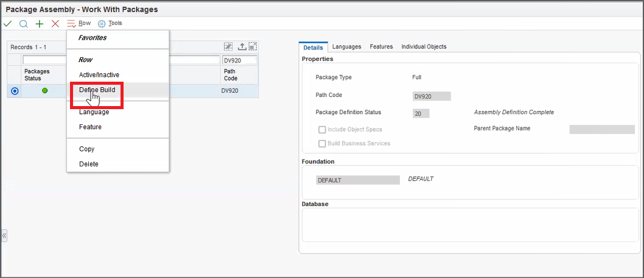The image size is (644, 278).
Task: Switch to the Details tab
Action: point(313,48)
